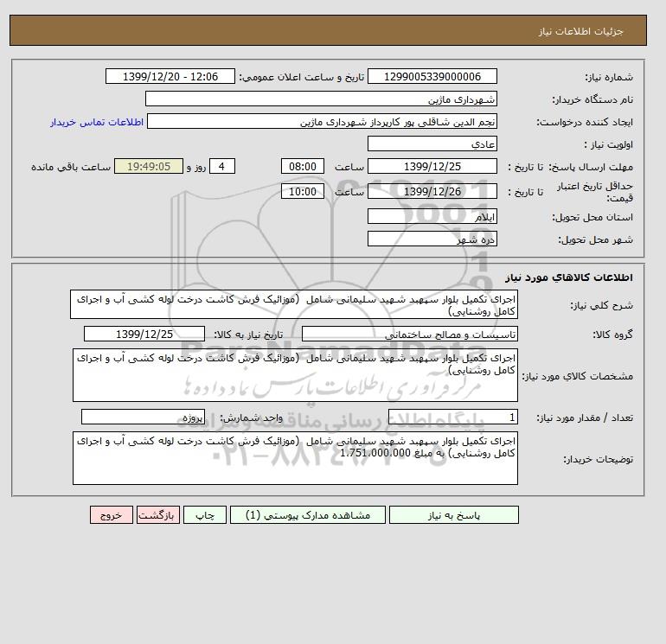The height and width of the screenshot is (644, 666).
Task: Click the label شرح کلی نیاز
Action: (x=601, y=306)
